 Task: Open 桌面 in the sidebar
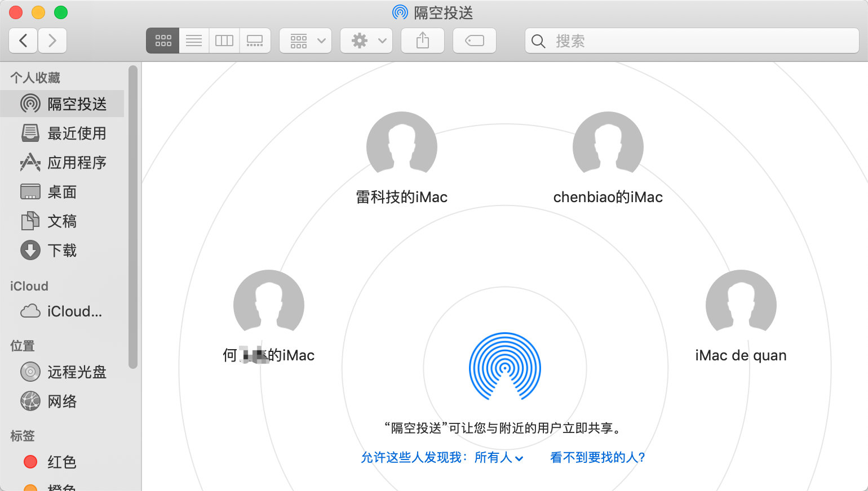[x=62, y=191]
